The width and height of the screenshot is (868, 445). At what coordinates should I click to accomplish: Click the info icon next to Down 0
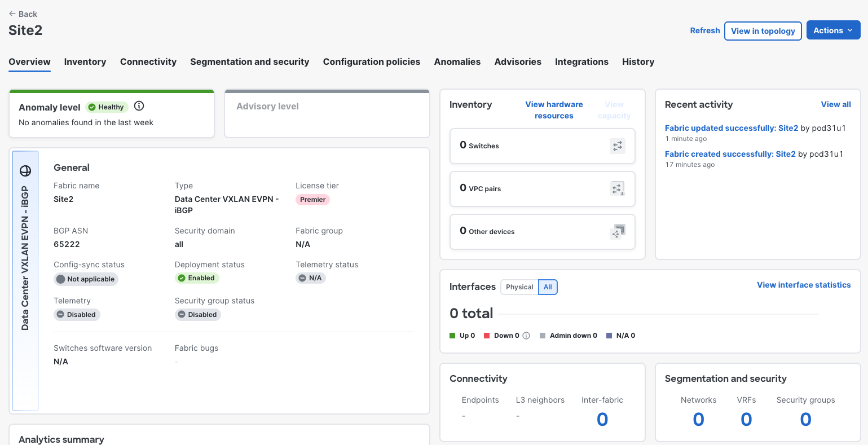[x=526, y=336]
